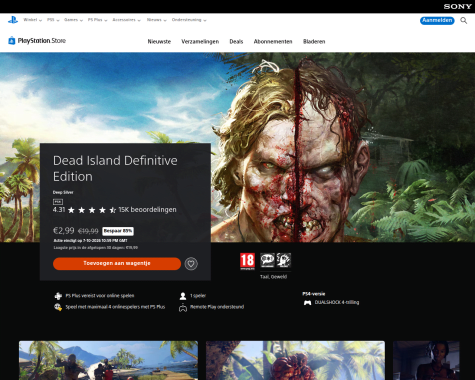The height and width of the screenshot is (380, 475).
Task: Click Remote Play ondersteund text
Action: (x=217, y=307)
